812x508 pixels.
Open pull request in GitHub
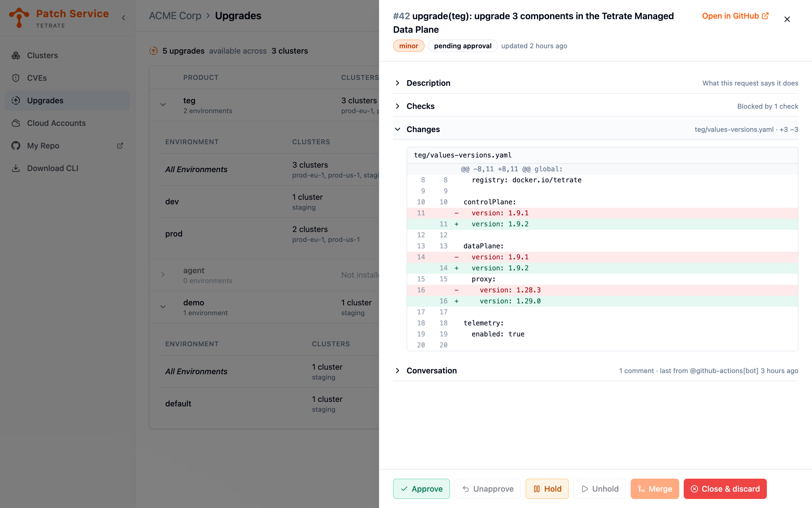tap(735, 16)
